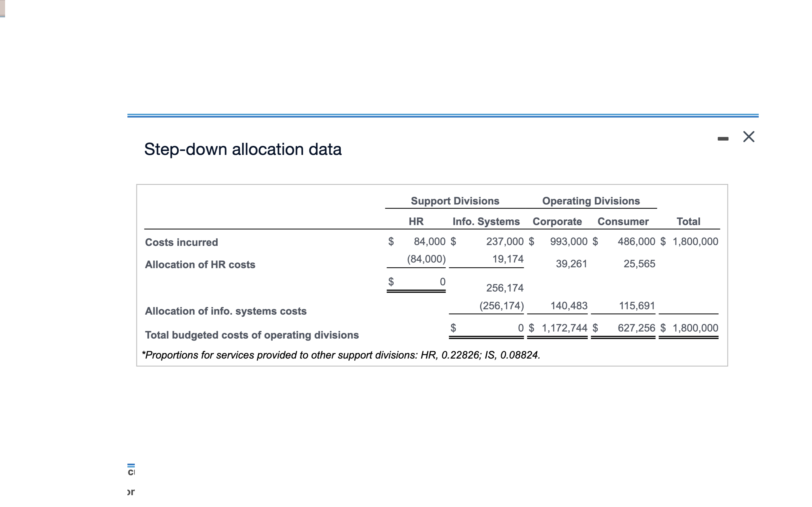Image resolution: width=812 pixels, height=507 pixels.
Task: Select the Costs incurred row label
Action: point(181,242)
